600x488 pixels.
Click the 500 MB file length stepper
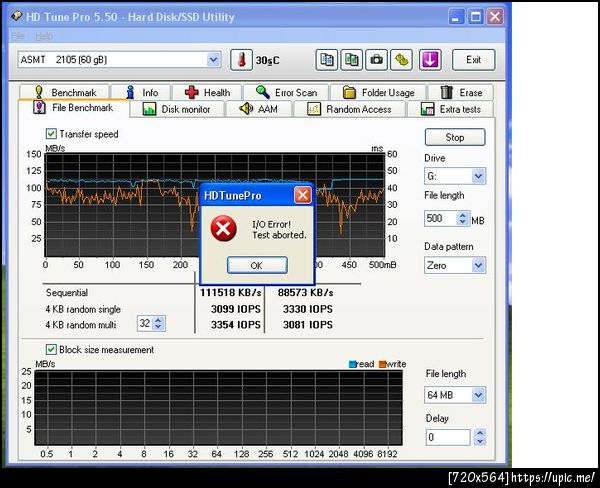tap(463, 219)
